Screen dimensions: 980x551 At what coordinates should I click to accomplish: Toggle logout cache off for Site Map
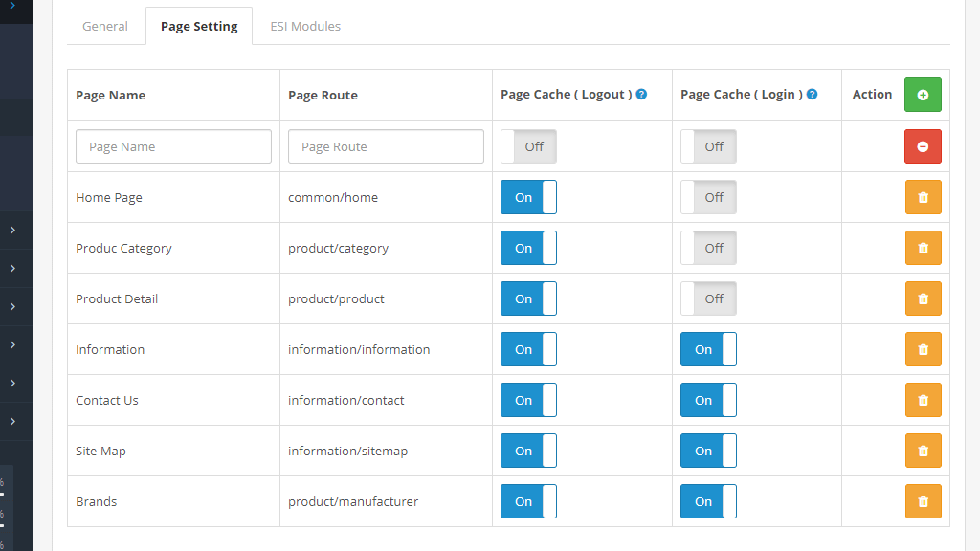click(x=528, y=451)
